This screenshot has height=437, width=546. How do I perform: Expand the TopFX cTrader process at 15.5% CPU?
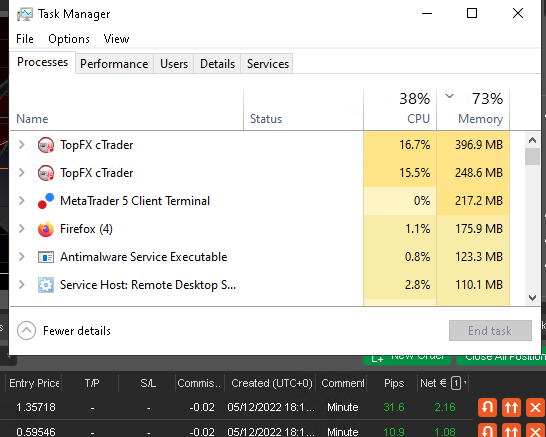pos(21,173)
